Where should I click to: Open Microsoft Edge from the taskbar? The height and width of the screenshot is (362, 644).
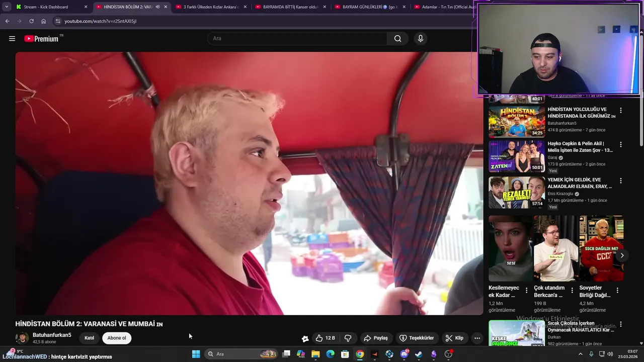pyautogui.click(x=330, y=354)
